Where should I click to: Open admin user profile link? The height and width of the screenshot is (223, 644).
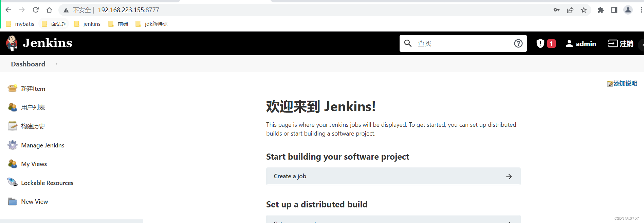(581, 43)
